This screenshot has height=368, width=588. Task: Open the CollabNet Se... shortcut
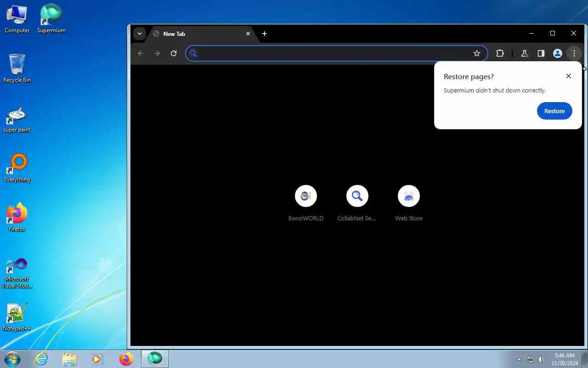357,203
